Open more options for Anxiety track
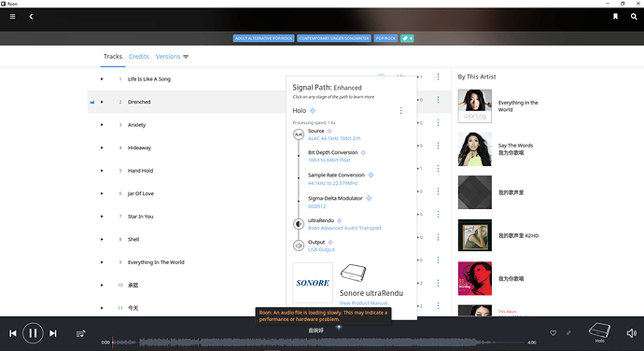This screenshot has height=351, width=644. 439,123
